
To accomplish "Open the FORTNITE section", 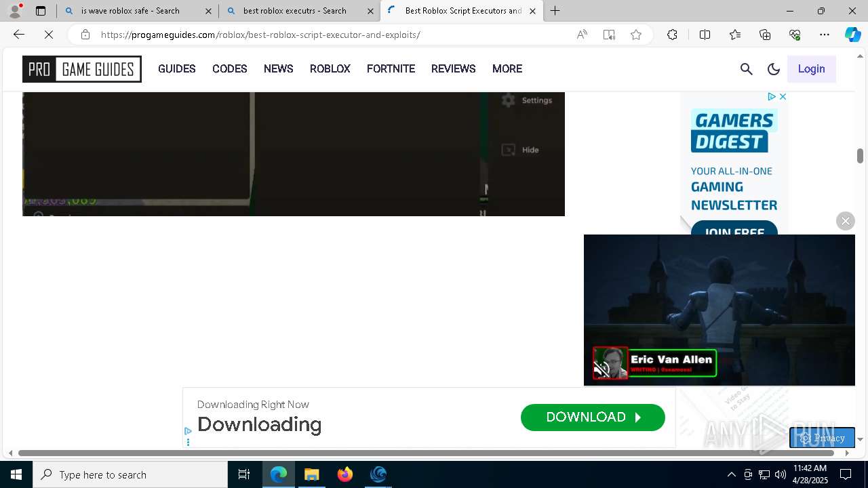I will tap(391, 68).
